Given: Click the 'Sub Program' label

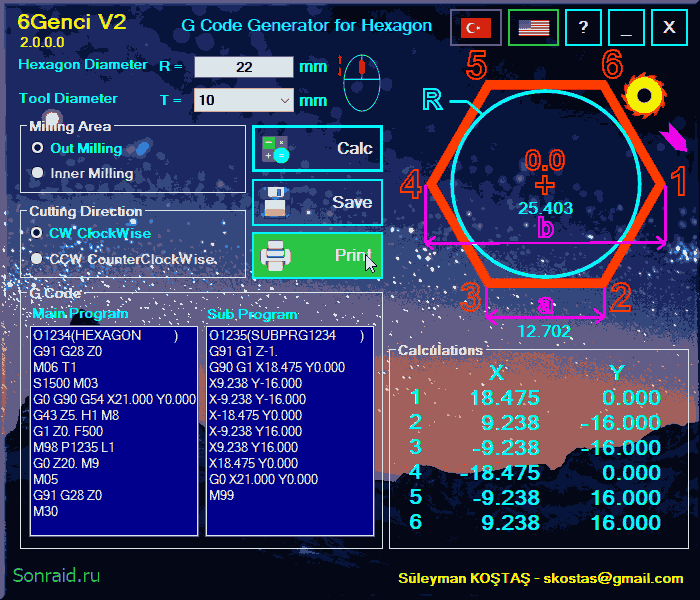Looking at the screenshot, I should (x=252, y=314).
